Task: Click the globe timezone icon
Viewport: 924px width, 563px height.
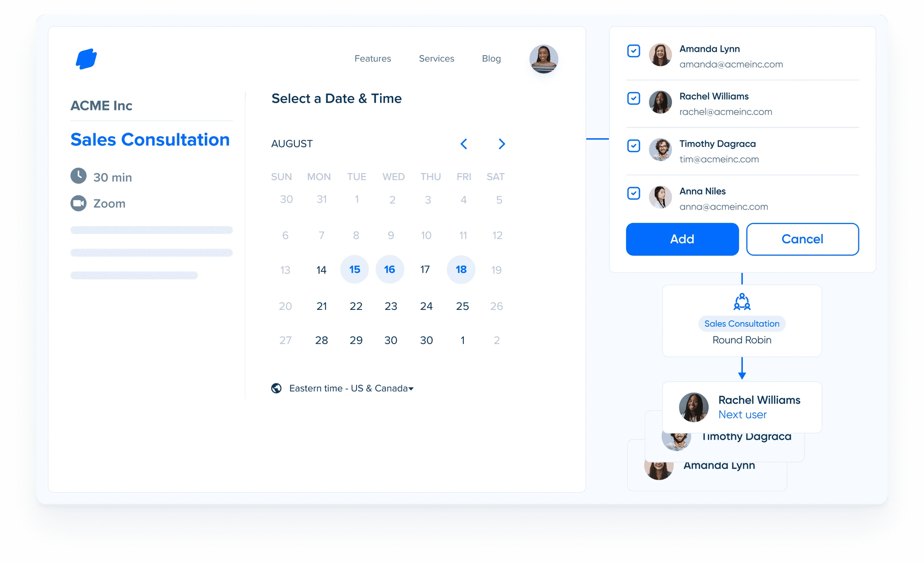Action: tap(278, 388)
